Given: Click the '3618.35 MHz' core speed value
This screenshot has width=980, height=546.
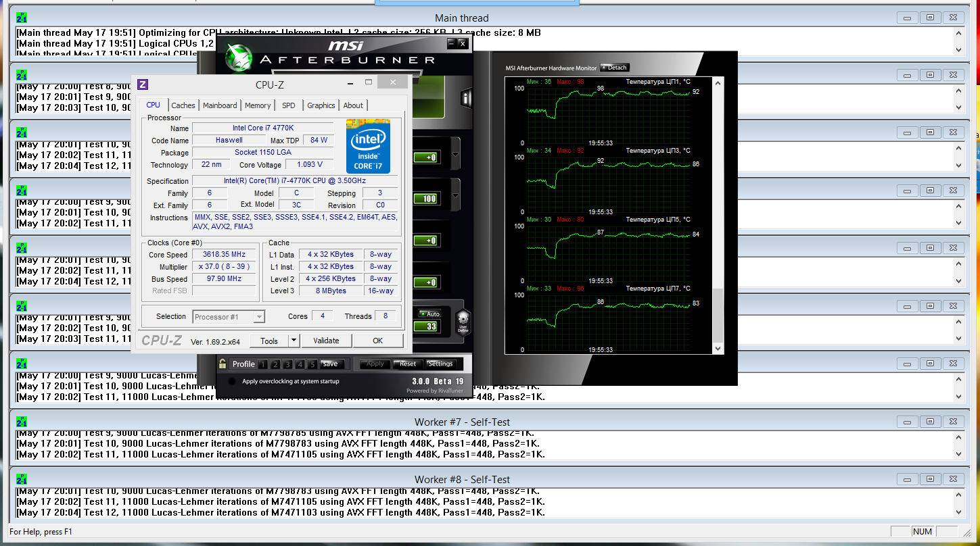Looking at the screenshot, I should pyautogui.click(x=224, y=255).
